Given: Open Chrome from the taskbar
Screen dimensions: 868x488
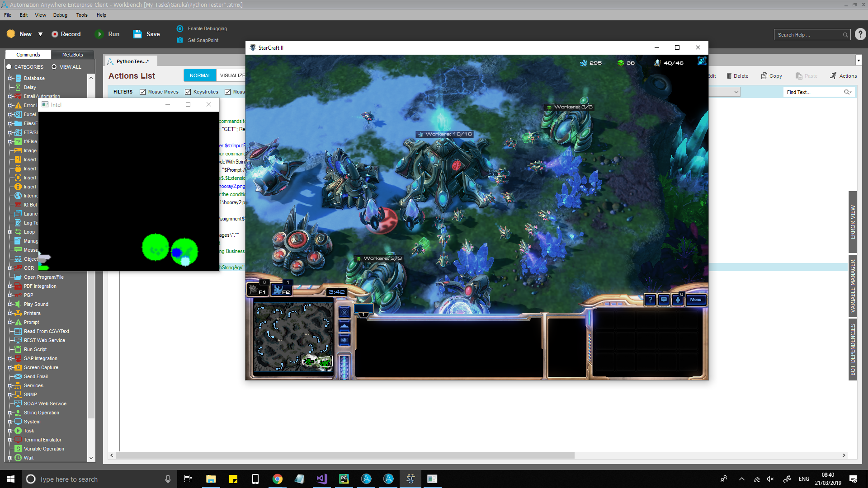Looking at the screenshot, I should pyautogui.click(x=278, y=479).
